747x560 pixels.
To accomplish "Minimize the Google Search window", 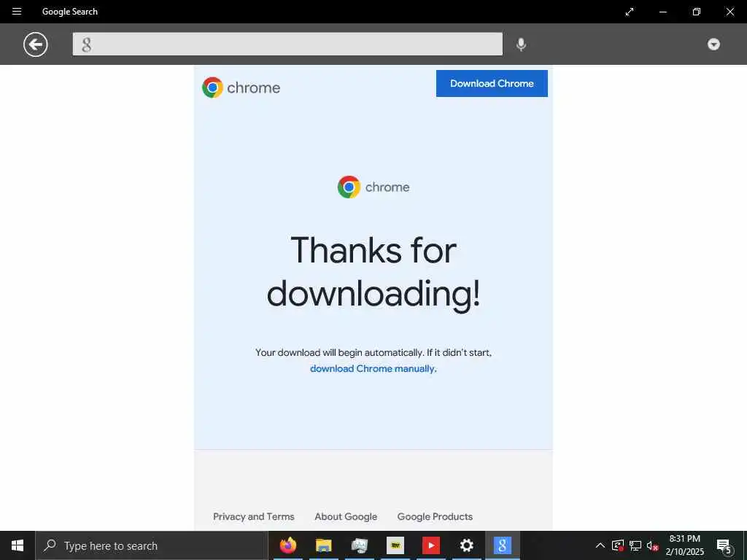I will coord(662,12).
